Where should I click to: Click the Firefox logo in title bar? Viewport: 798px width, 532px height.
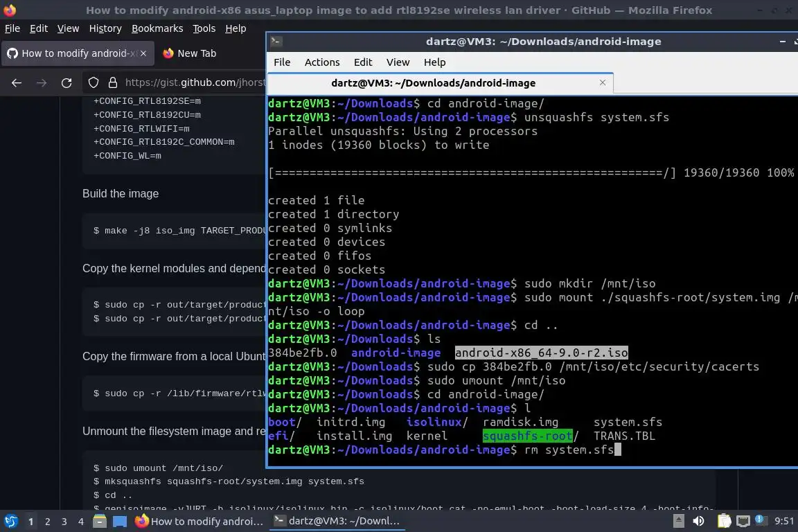pos(10,10)
